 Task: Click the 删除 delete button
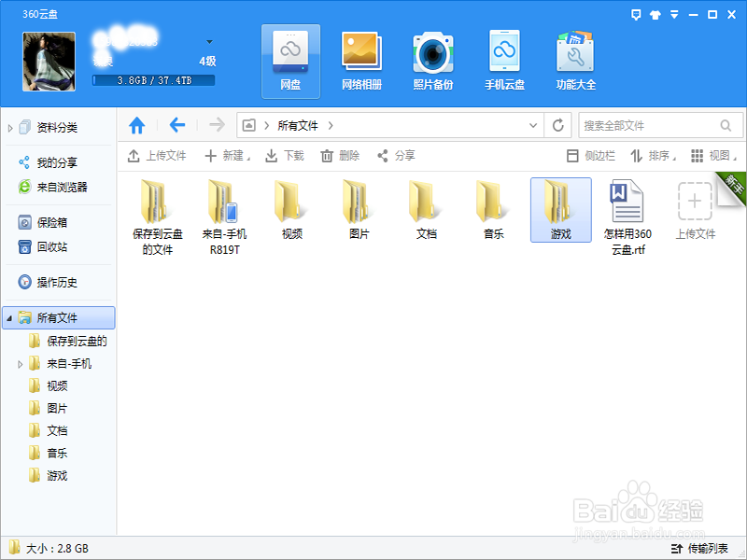coord(340,156)
